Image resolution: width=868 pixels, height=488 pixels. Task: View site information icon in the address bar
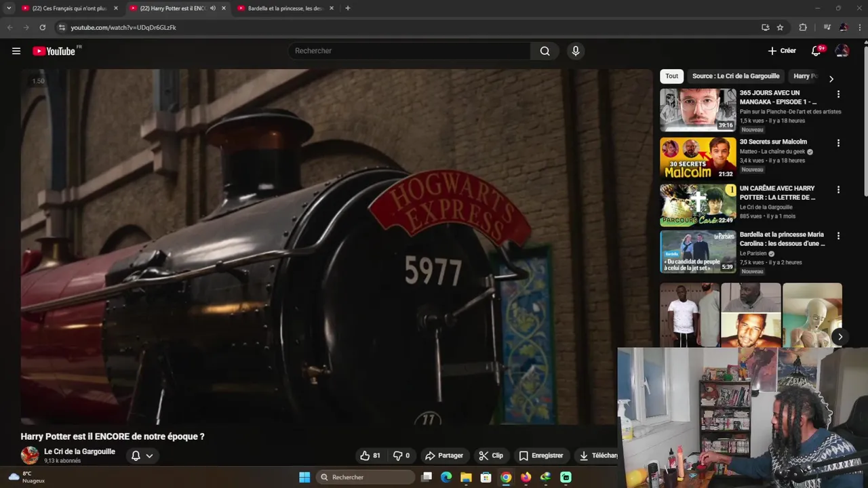point(62,27)
